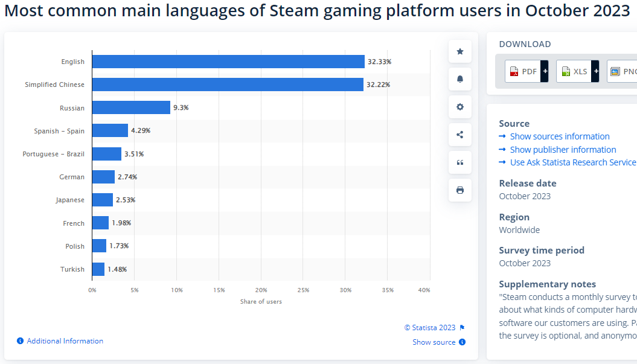Open chart settings gear icon
637x364 pixels.
(x=460, y=107)
